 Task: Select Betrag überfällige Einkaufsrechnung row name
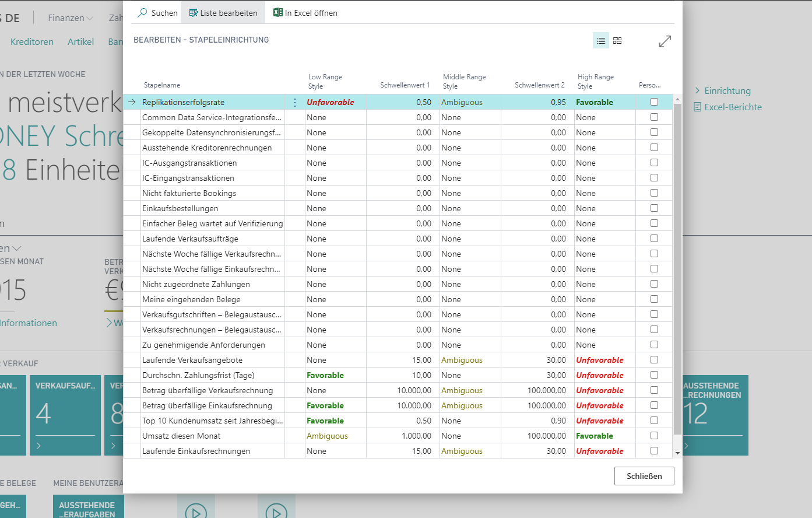208,405
